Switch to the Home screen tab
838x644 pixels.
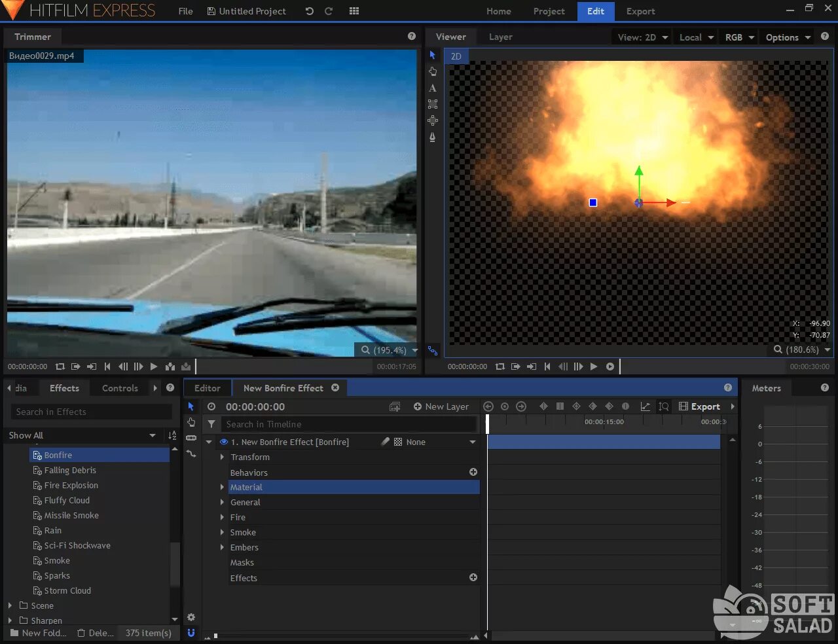[x=499, y=11]
